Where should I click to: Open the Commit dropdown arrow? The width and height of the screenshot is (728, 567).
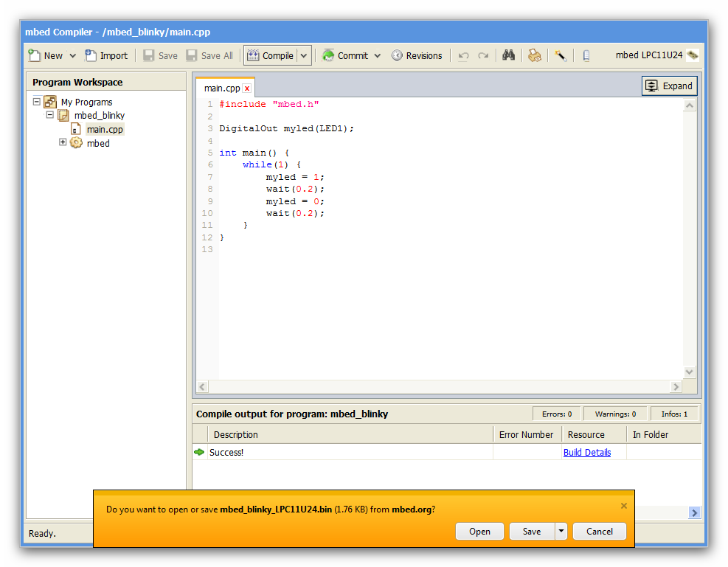[378, 55]
